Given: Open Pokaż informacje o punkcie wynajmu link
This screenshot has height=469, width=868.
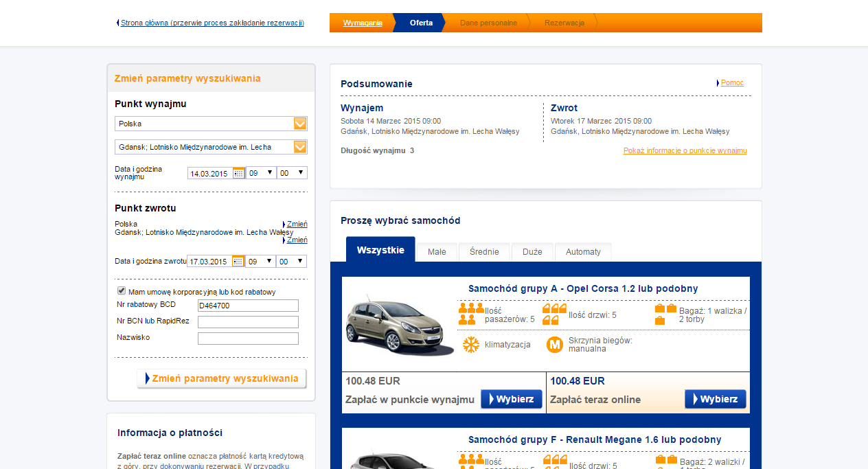Looking at the screenshot, I should pos(685,150).
